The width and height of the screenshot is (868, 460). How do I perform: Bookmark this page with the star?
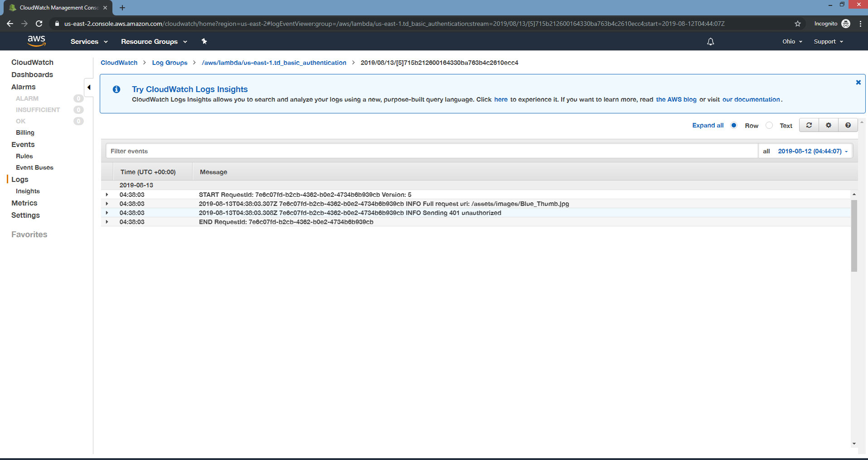[798, 24]
